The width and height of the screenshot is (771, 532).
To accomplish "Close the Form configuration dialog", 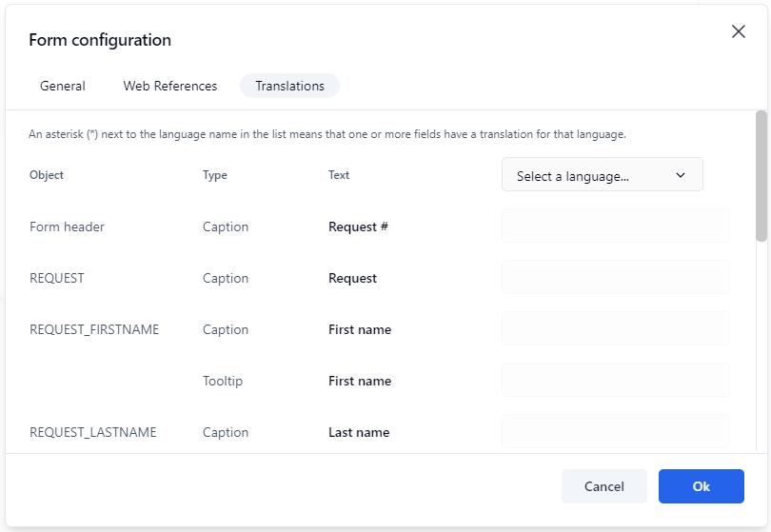I will pos(738,31).
